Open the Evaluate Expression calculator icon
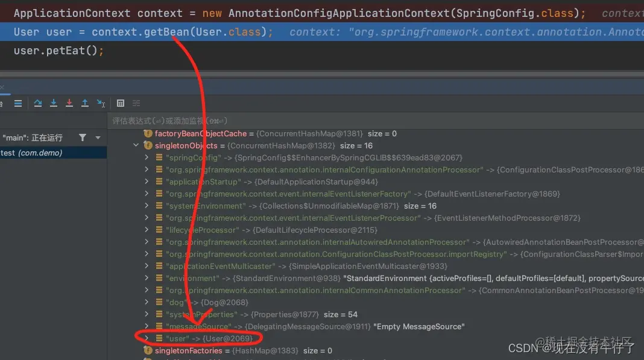Image resolution: width=644 pixels, height=360 pixels. [121, 103]
